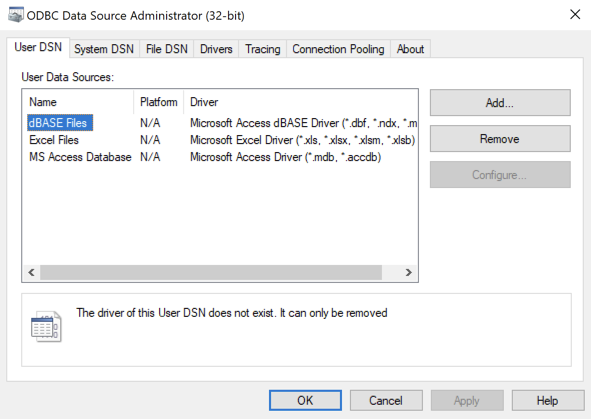The height and width of the screenshot is (419, 591).
Task: Click the Cancel button
Action: click(x=386, y=400)
